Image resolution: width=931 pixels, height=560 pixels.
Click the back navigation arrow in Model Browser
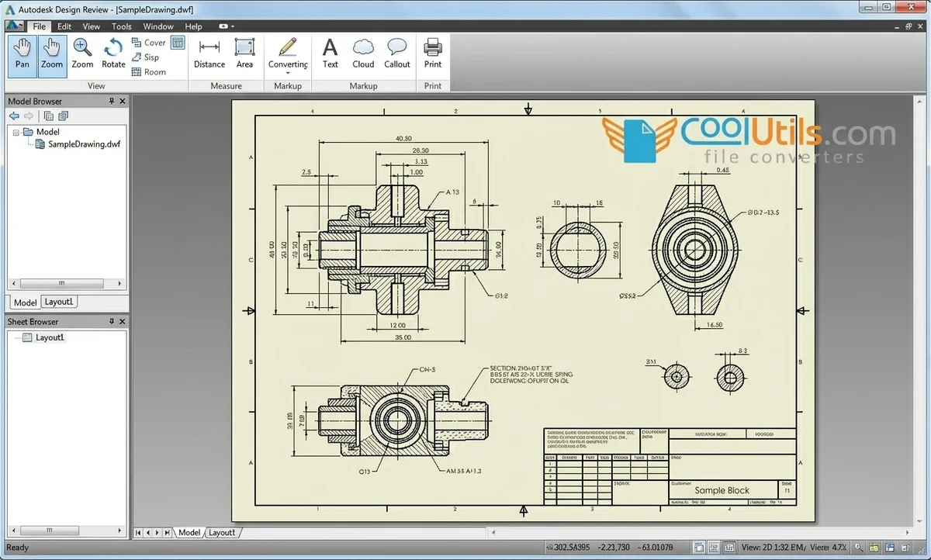[13, 116]
